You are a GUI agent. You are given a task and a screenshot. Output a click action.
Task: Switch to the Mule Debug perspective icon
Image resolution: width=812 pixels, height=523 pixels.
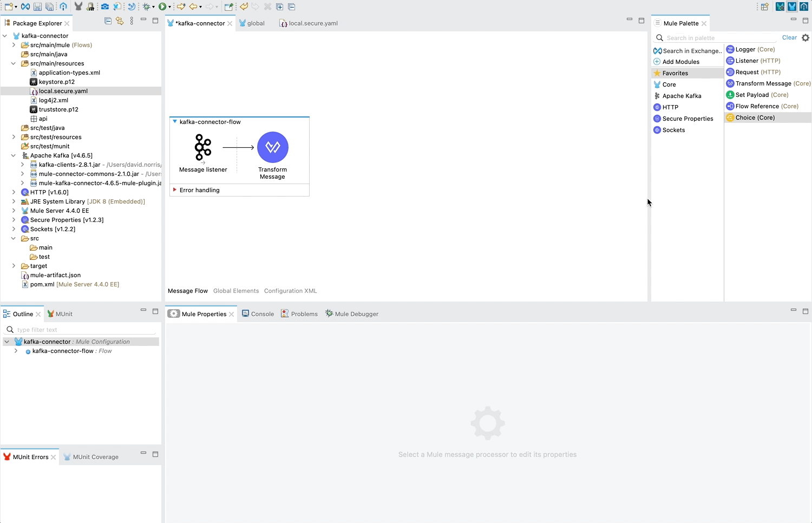click(x=780, y=6)
